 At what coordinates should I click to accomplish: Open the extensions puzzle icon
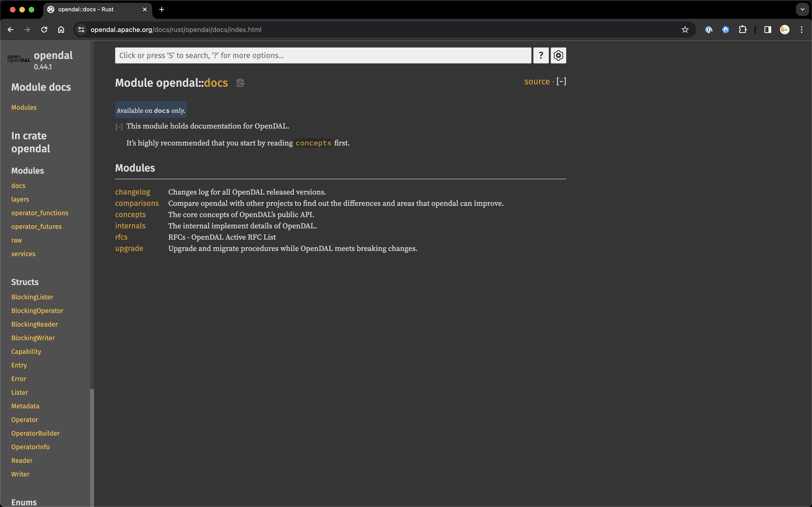coord(743,30)
